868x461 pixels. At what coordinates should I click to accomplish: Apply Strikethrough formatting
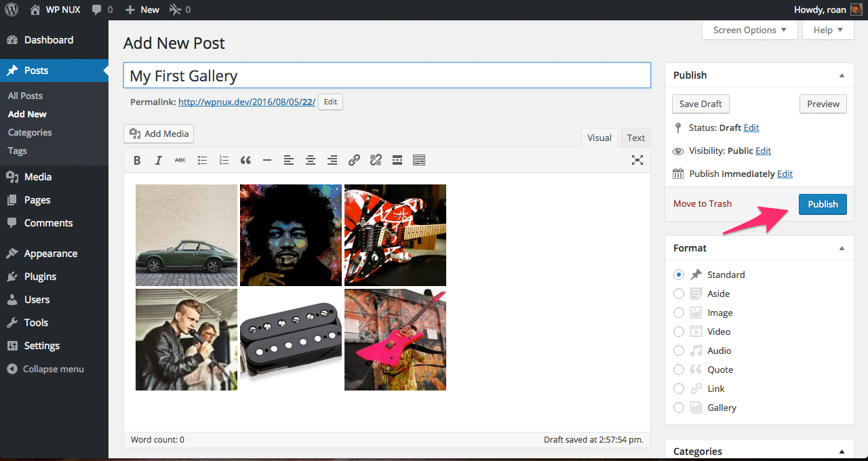point(180,160)
